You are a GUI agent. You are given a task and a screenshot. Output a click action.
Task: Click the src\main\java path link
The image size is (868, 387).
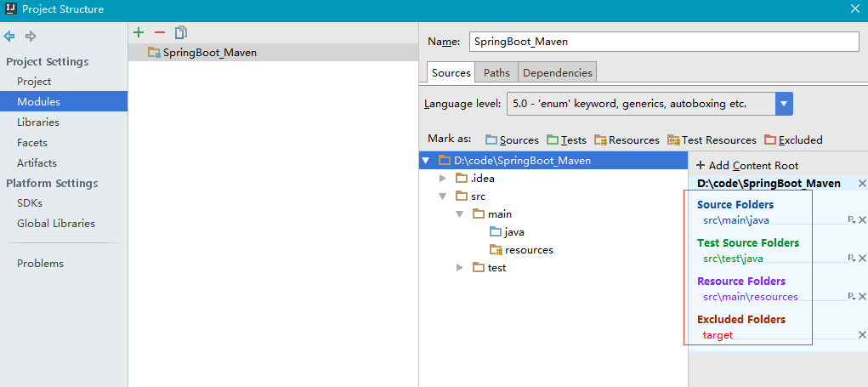point(735,220)
